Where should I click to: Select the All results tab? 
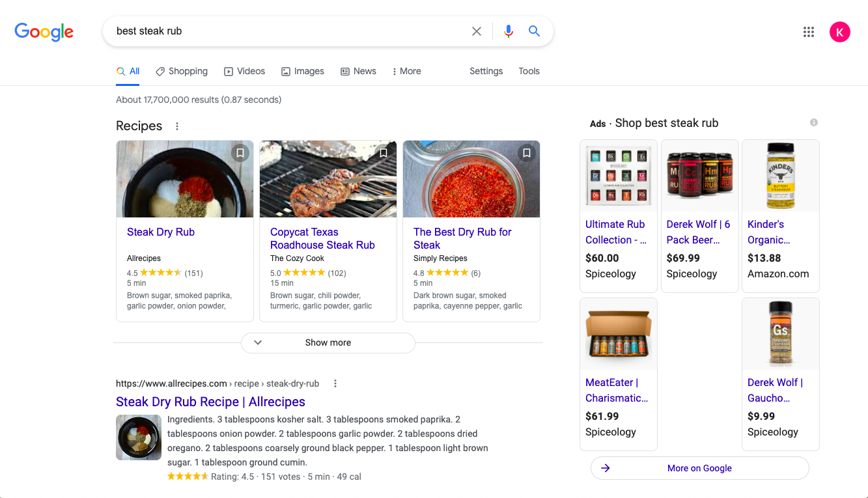click(x=128, y=72)
